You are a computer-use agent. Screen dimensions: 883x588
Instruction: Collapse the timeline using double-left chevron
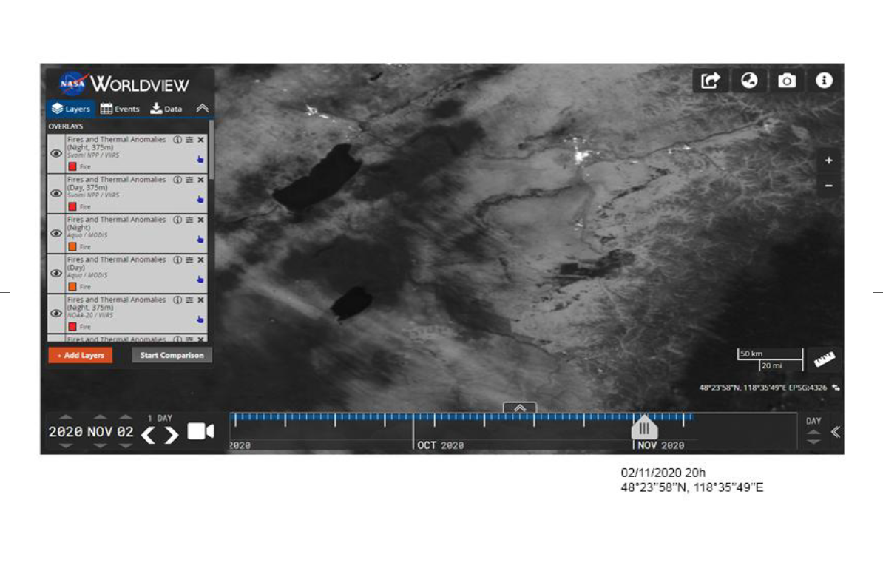835,432
